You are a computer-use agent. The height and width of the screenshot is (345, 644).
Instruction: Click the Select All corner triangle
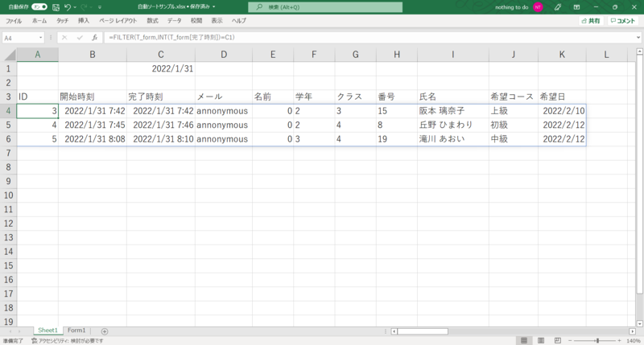point(9,55)
